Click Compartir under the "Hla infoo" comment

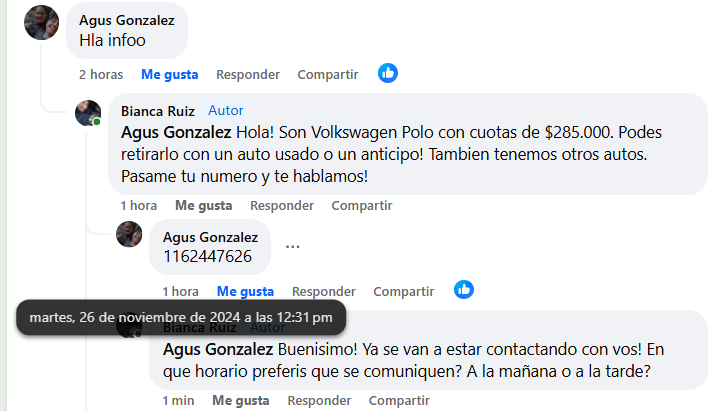click(x=328, y=74)
